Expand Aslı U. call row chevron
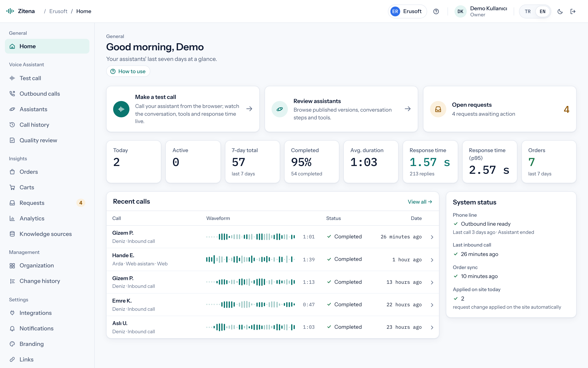588x368 pixels. (432, 327)
